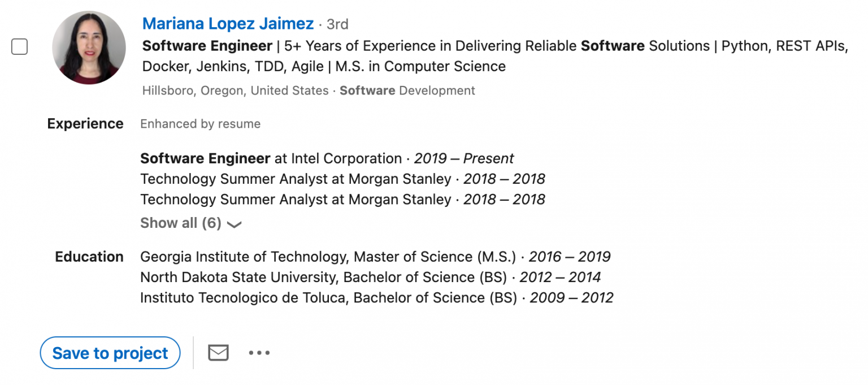Expand Show all (6) experience entries

(x=181, y=223)
